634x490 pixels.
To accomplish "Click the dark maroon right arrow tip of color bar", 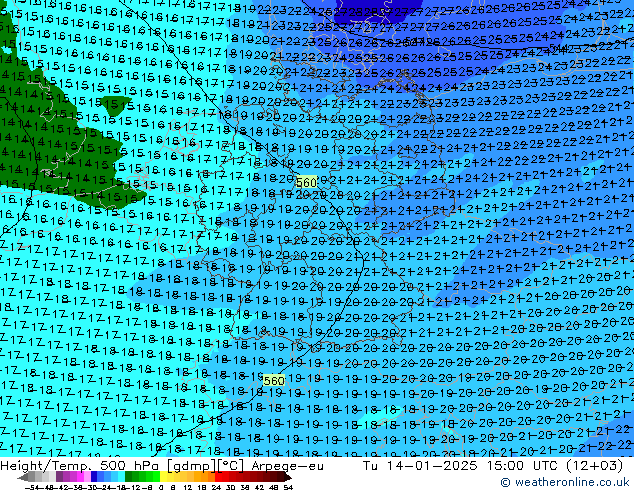I will [x=288, y=477].
